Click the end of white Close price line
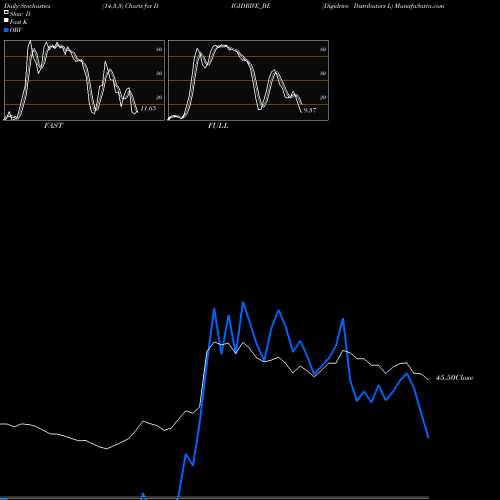 point(429,379)
